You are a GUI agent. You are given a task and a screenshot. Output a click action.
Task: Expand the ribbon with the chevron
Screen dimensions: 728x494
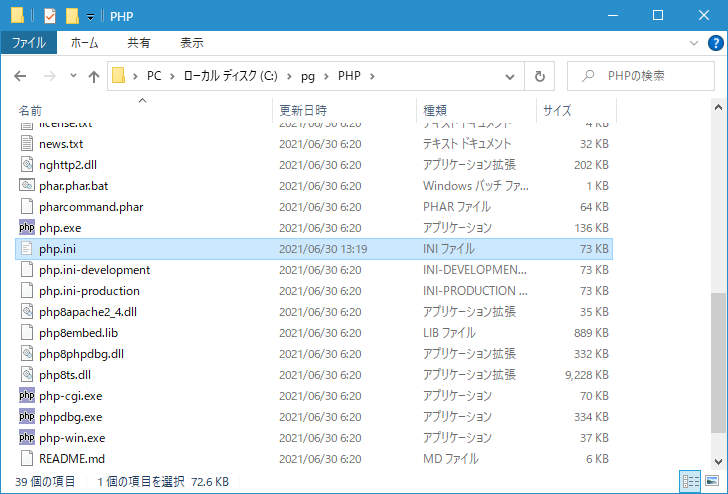pos(694,43)
